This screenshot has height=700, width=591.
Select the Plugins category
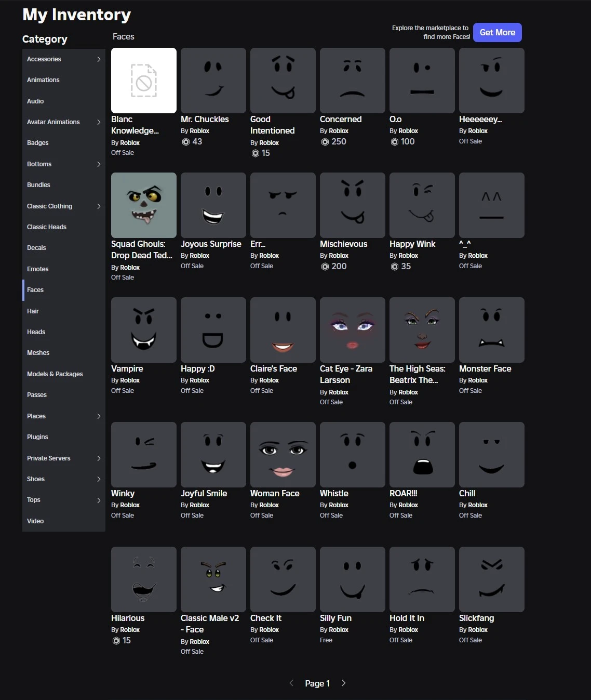(64, 437)
